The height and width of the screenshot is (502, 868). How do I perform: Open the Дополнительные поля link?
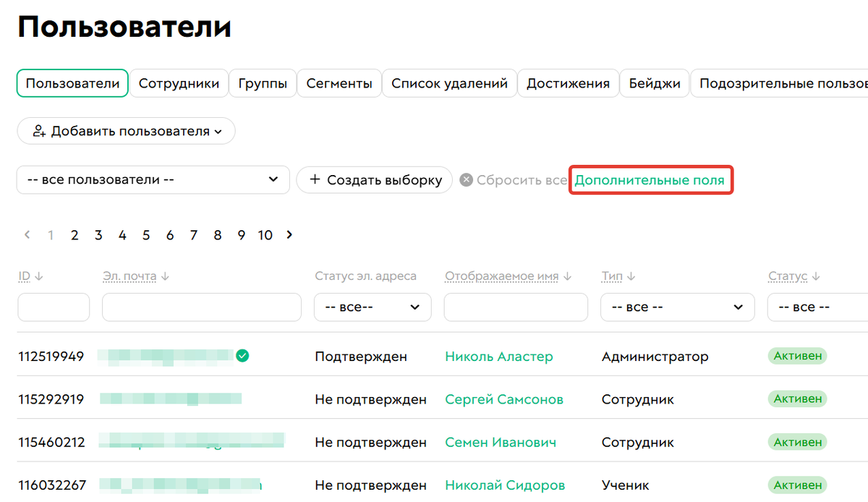pyautogui.click(x=650, y=179)
